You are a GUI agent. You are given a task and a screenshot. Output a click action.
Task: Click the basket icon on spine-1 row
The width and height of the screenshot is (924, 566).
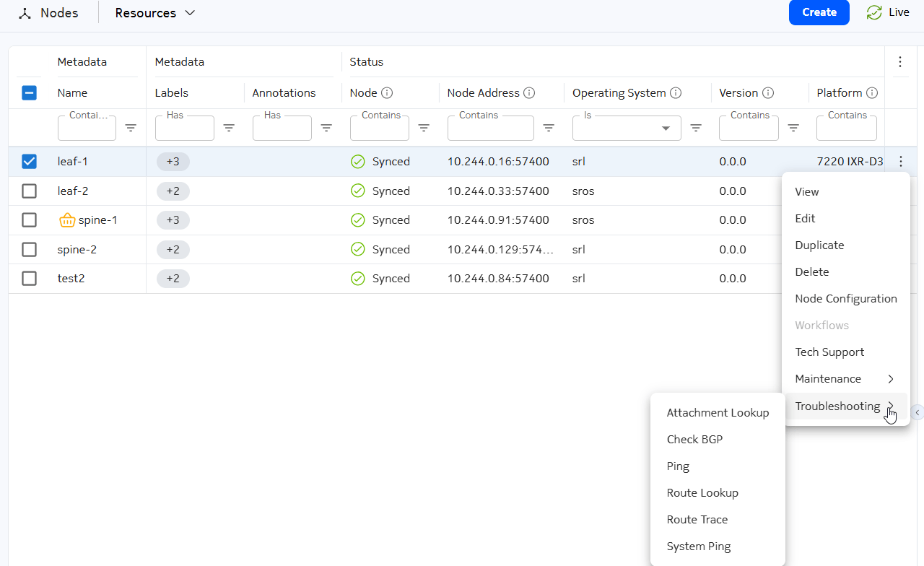[66, 220]
